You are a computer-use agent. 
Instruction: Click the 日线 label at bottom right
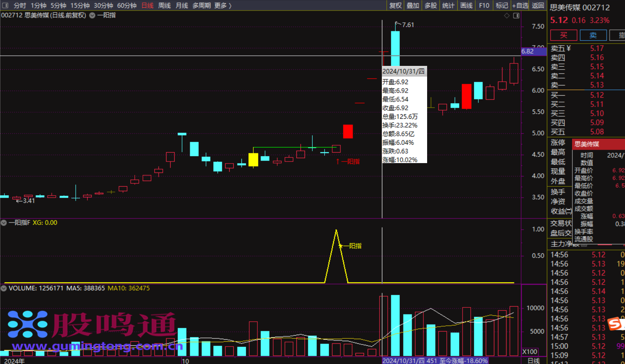(x=534, y=361)
